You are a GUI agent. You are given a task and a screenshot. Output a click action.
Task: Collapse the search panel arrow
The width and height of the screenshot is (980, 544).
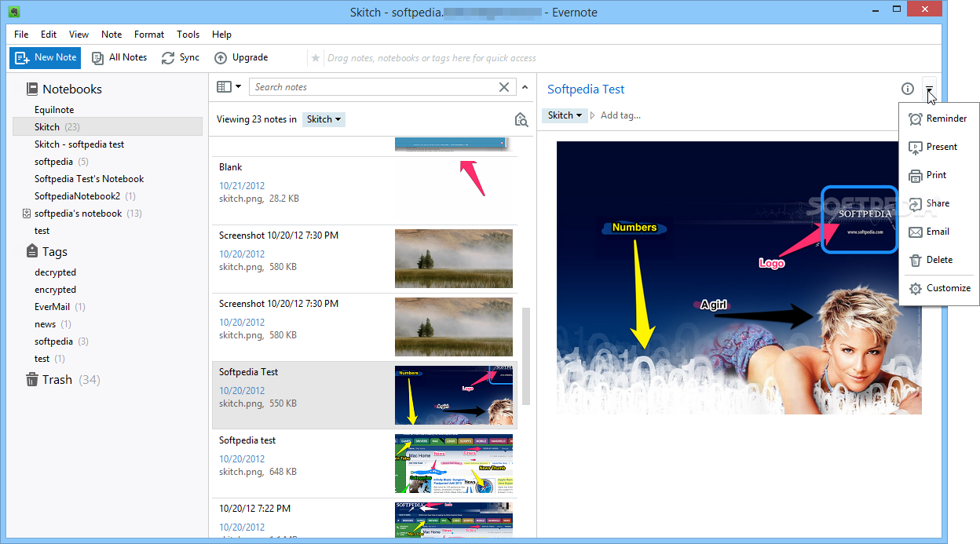click(525, 87)
